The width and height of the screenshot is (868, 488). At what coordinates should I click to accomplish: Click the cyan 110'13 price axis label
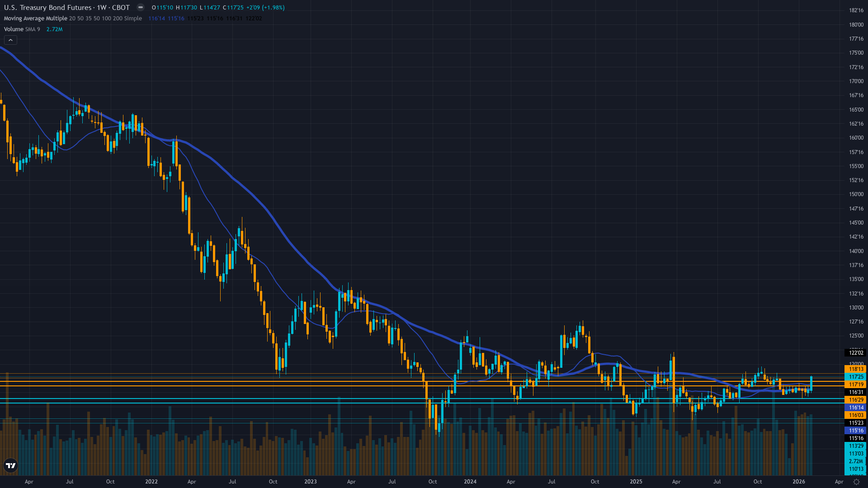[856, 469]
